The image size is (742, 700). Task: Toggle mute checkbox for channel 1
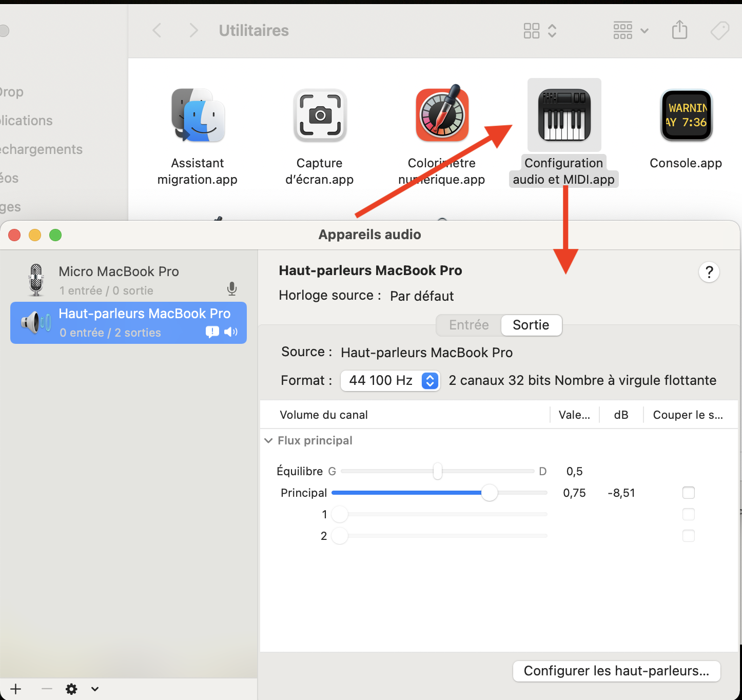tap(688, 514)
